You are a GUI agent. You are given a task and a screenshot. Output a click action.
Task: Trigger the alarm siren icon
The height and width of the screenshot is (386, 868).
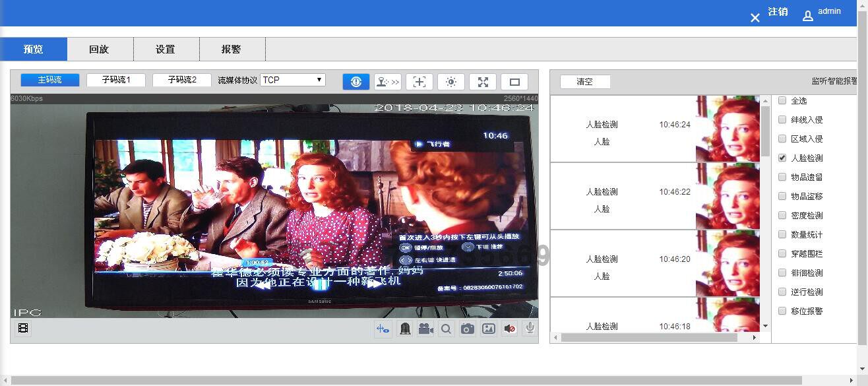pyautogui.click(x=405, y=329)
